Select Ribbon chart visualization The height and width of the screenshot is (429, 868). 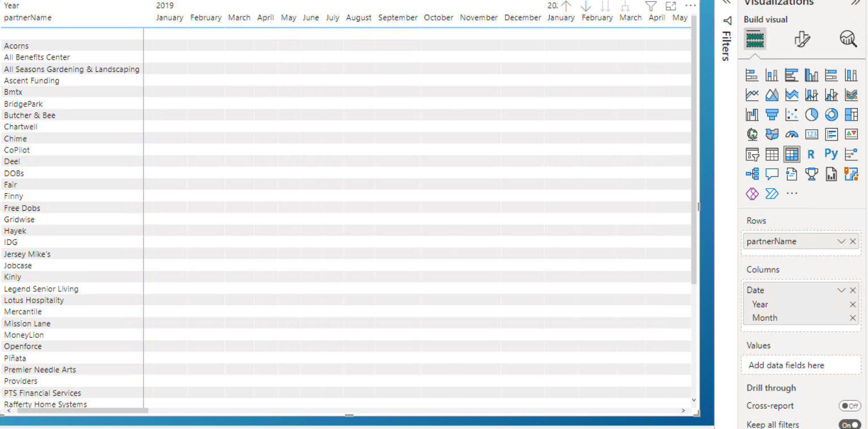[x=851, y=95]
